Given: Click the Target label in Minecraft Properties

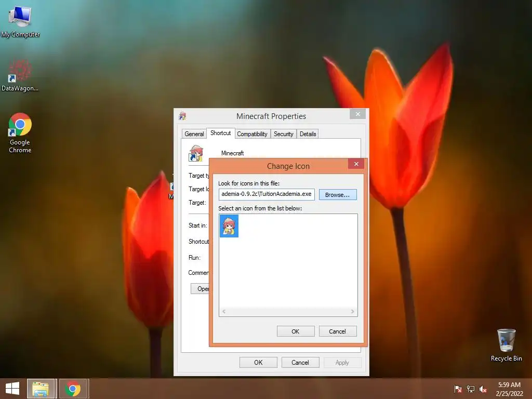Looking at the screenshot, I should 197,203.
